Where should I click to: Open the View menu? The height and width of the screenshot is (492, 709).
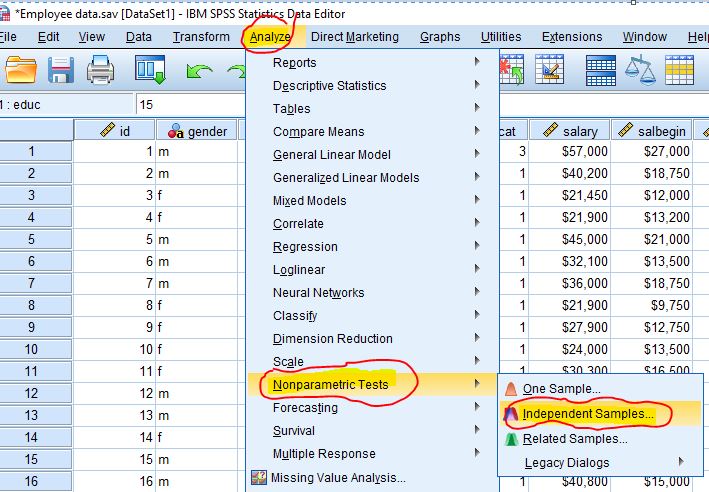click(92, 37)
